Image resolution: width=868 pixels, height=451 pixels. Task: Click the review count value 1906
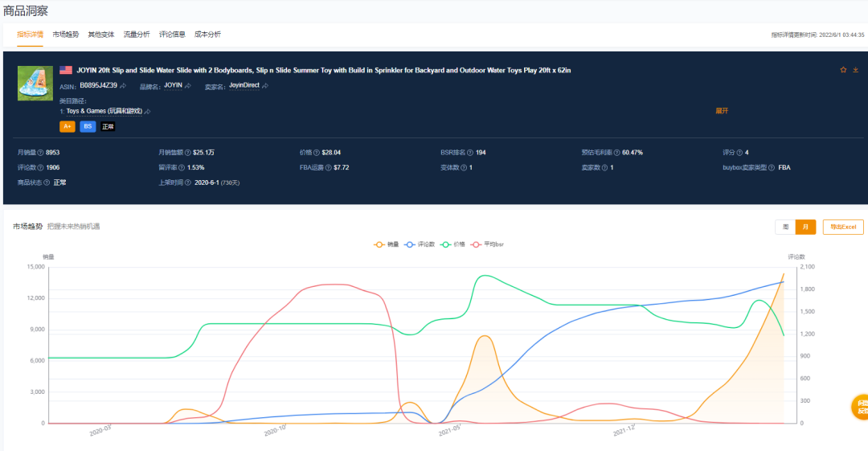point(52,167)
